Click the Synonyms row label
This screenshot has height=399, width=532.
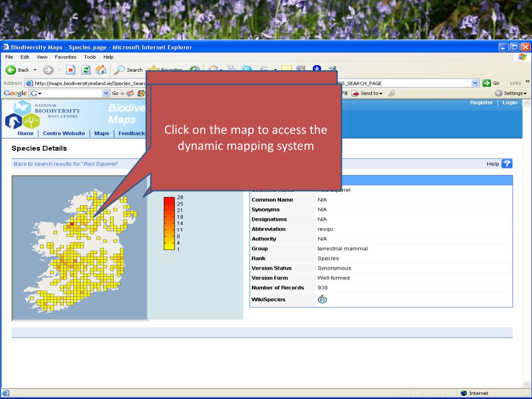click(x=265, y=210)
